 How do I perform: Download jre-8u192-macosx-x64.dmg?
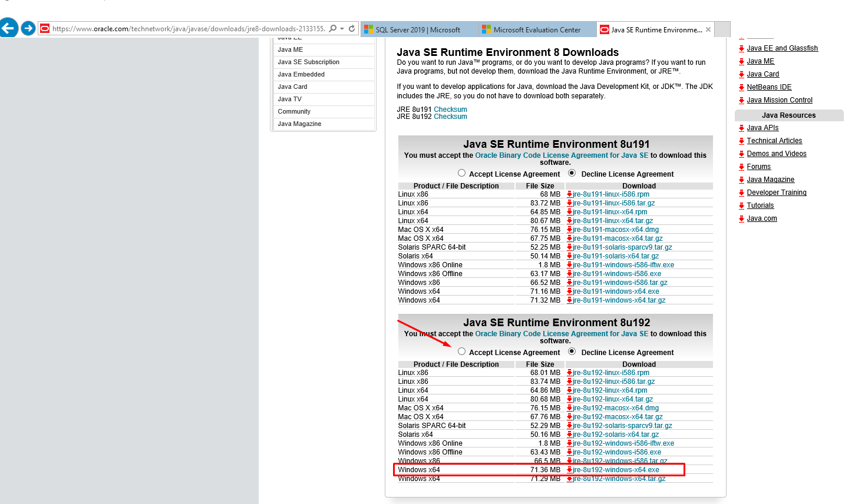(616, 408)
